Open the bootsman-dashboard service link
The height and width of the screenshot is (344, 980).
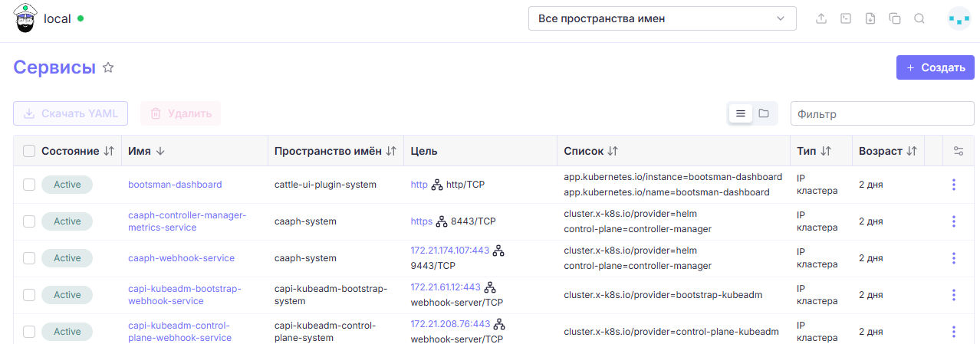point(175,185)
